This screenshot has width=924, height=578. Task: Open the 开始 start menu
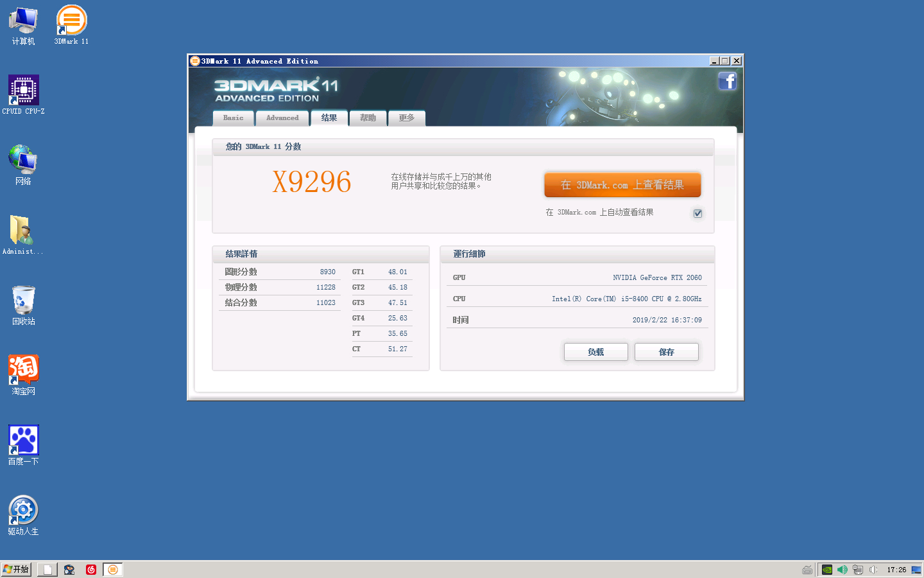click(x=16, y=570)
